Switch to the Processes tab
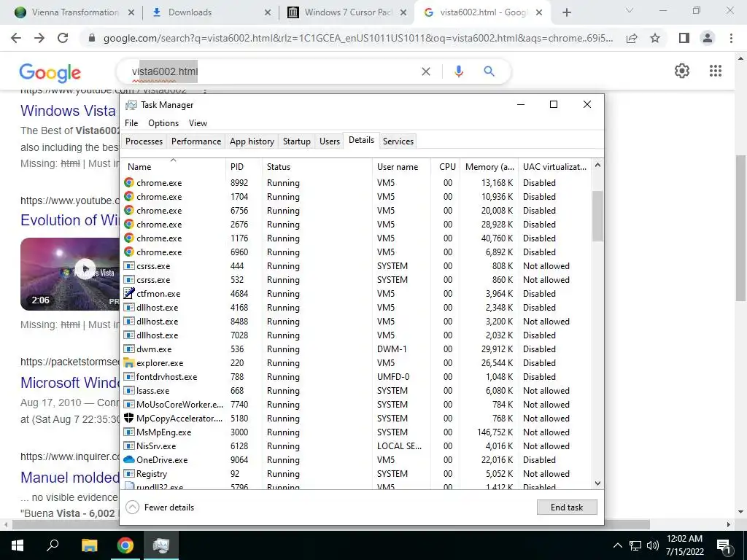 [144, 141]
